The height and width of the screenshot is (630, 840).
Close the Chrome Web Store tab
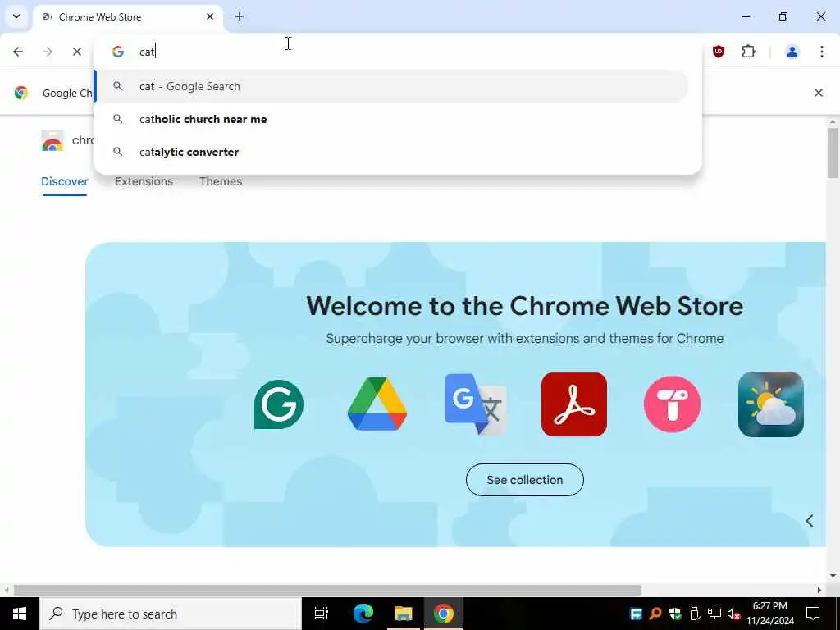(210, 16)
